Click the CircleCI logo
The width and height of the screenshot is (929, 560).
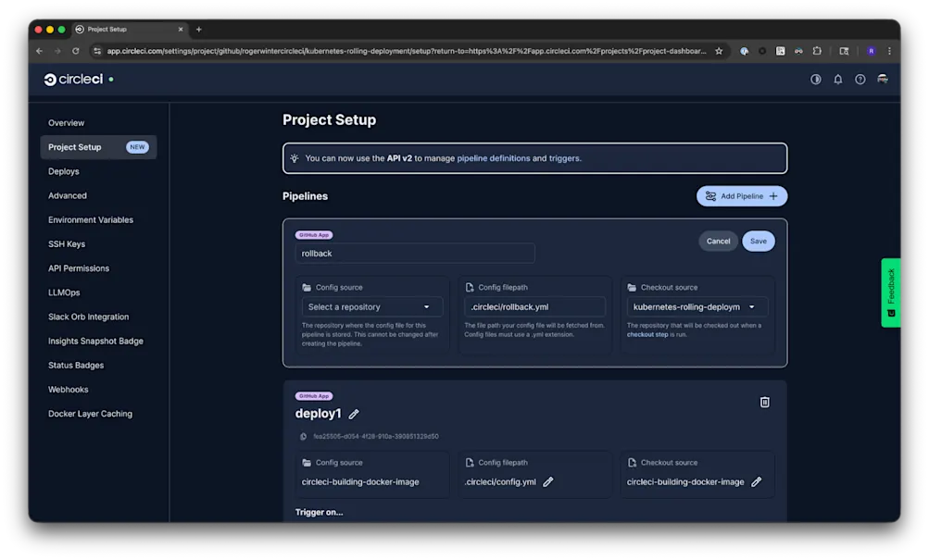(x=71, y=80)
